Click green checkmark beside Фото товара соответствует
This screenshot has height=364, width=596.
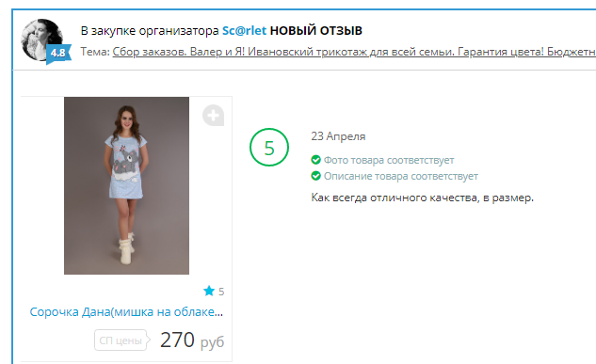pos(315,160)
